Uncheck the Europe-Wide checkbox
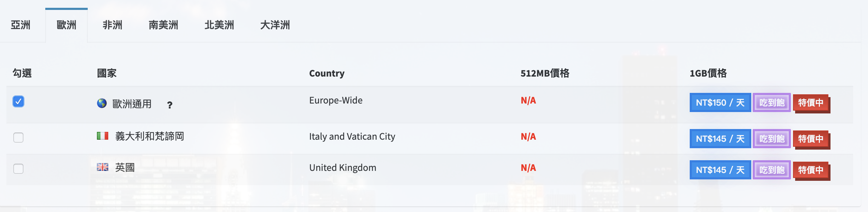Image resolution: width=868 pixels, height=212 pixels. [x=18, y=101]
